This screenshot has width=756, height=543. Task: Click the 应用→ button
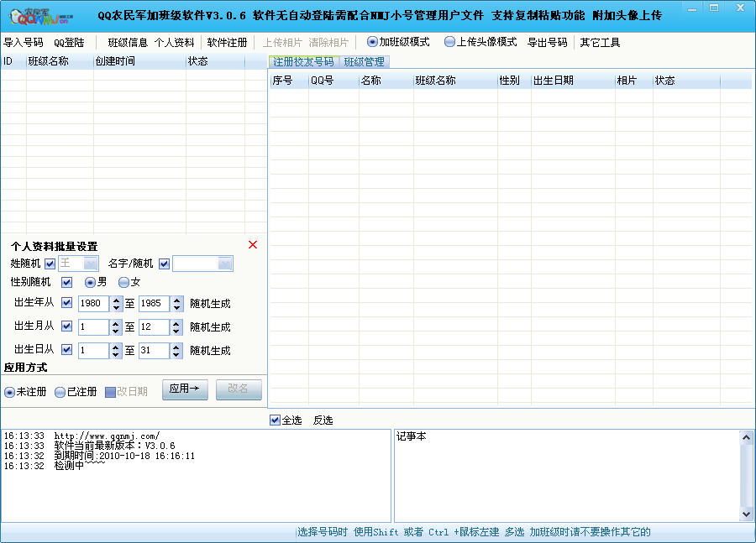point(185,389)
